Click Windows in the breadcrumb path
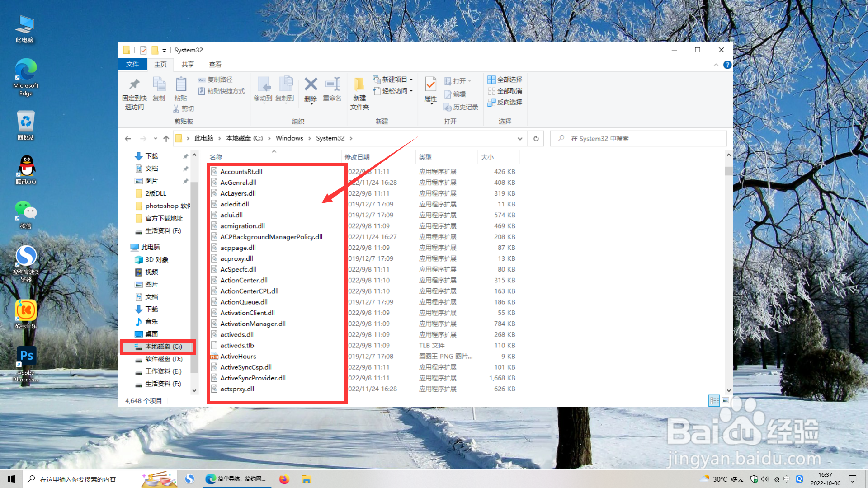This screenshot has height=488, width=868. pos(289,138)
